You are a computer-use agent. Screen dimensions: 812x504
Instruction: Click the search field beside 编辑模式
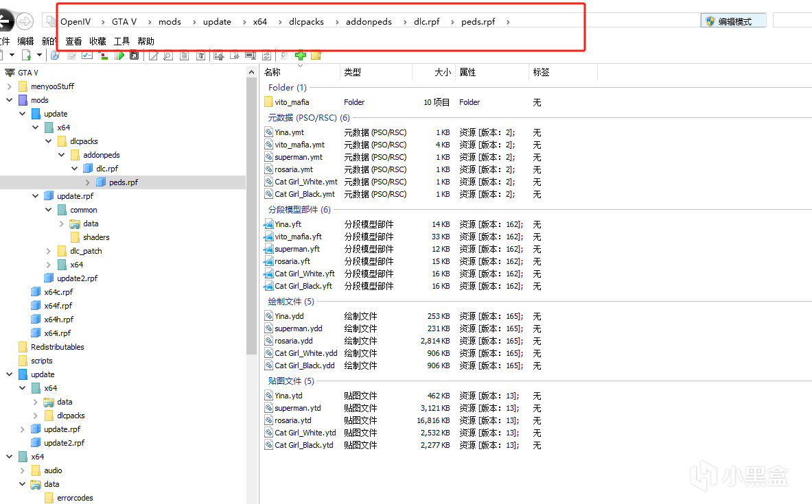click(x=792, y=21)
